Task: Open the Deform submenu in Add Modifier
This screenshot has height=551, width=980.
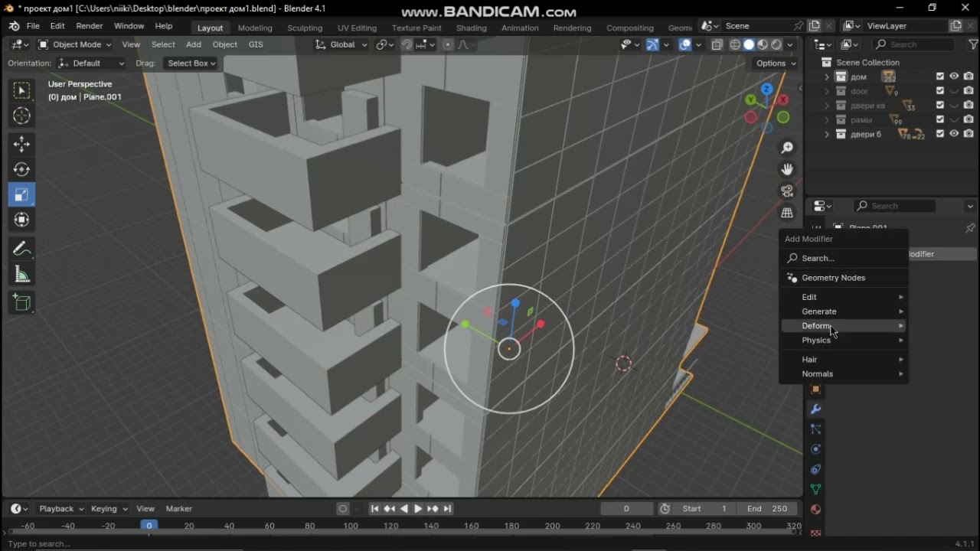Action: click(844, 326)
